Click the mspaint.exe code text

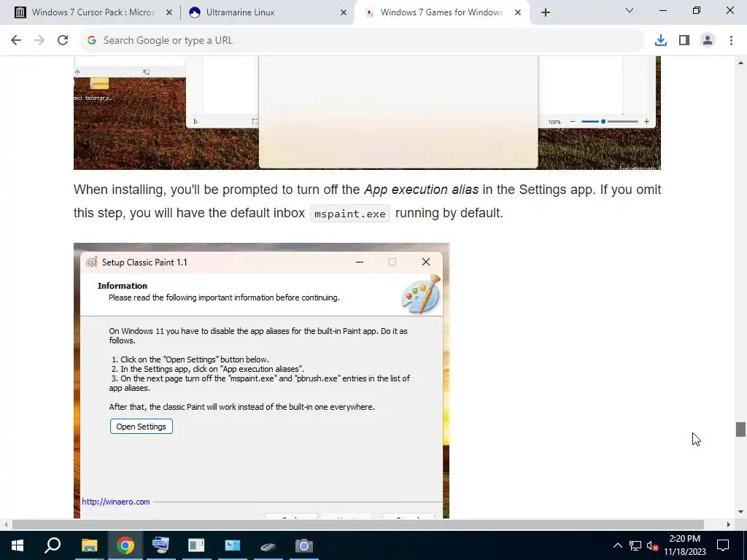tap(349, 214)
